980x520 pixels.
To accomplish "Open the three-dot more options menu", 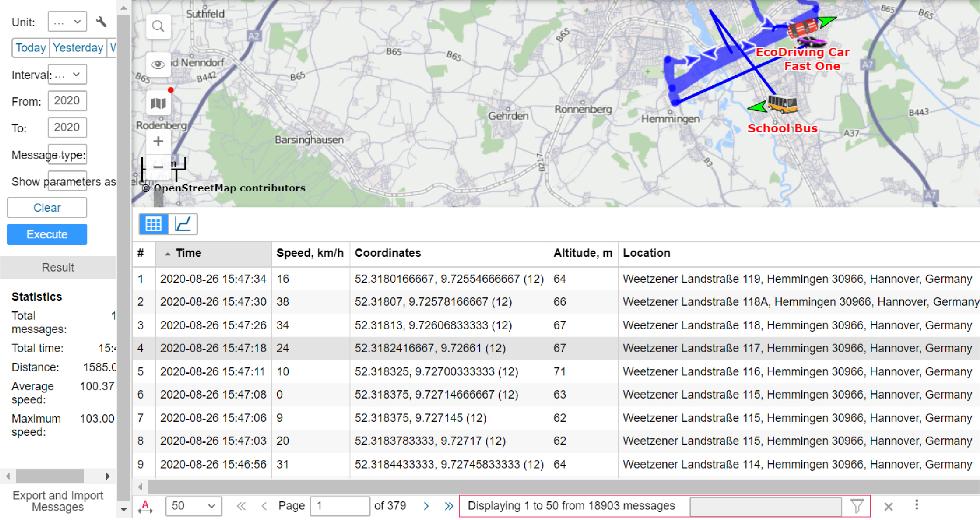I will tap(916, 505).
